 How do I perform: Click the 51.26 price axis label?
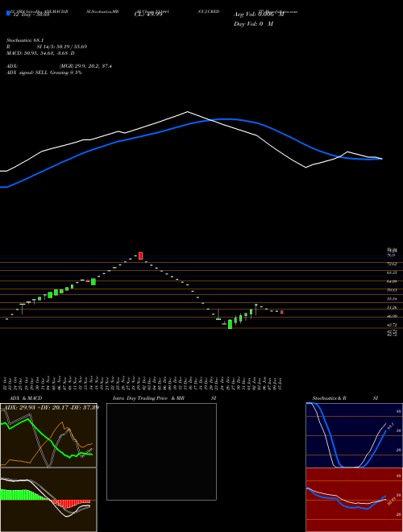393,307
